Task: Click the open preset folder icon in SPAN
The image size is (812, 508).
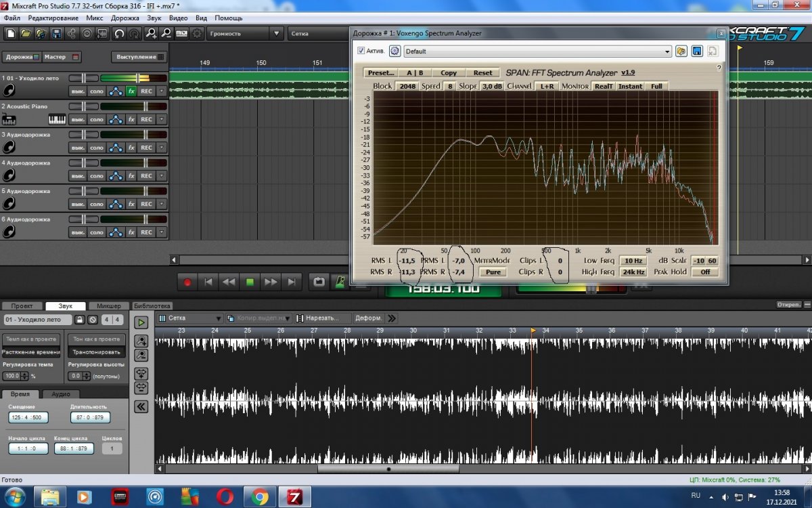Action: 681,51
